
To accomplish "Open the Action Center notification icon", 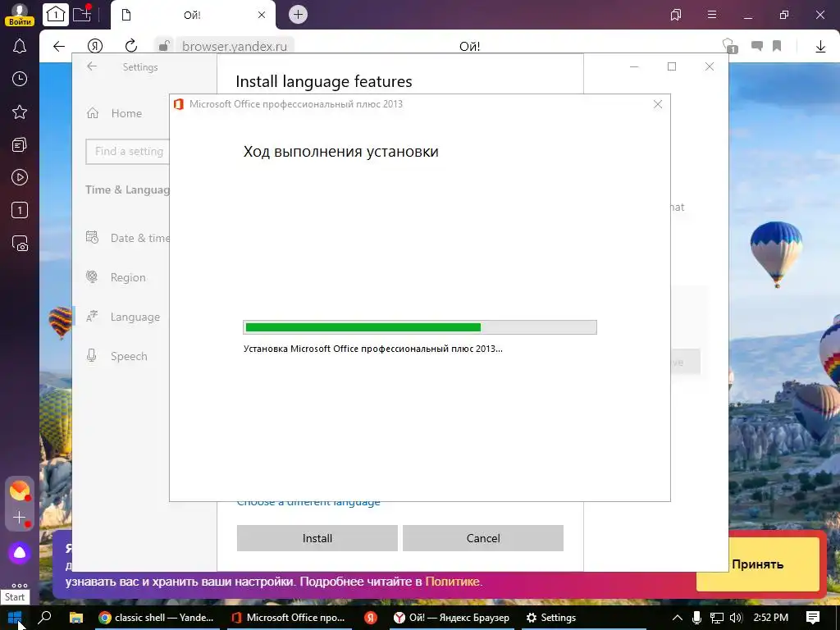I will coord(813,618).
